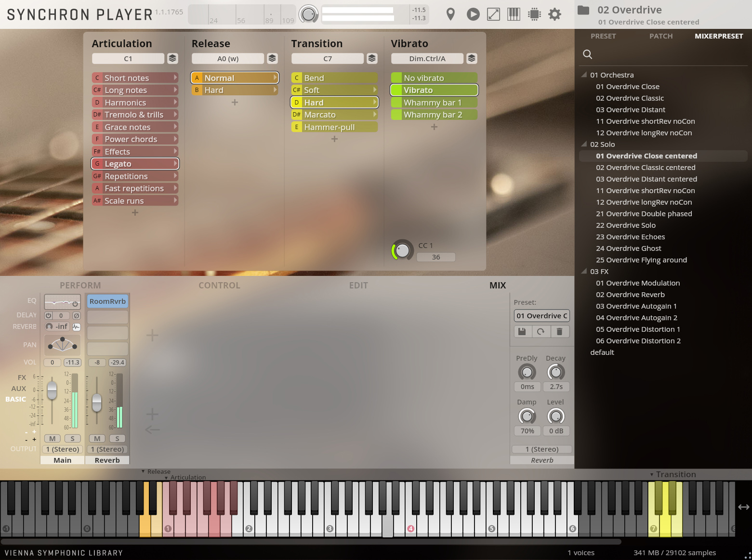Open the Synchron Player settings gear

[554, 14]
